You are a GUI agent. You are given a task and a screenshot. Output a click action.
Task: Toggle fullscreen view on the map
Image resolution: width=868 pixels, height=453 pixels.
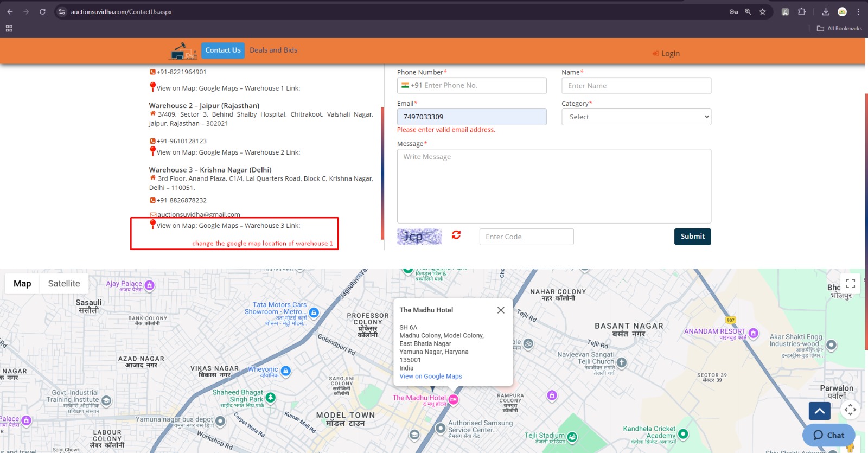click(x=850, y=284)
